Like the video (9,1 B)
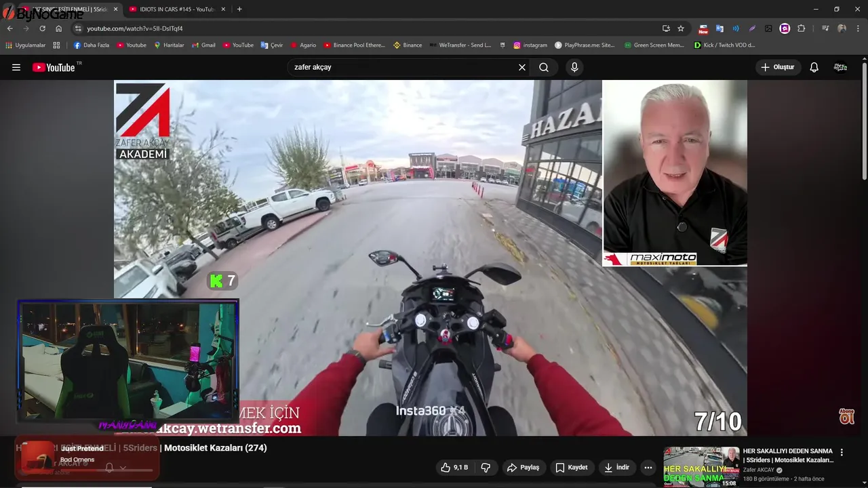The image size is (868, 488). (x=454, y=468)
